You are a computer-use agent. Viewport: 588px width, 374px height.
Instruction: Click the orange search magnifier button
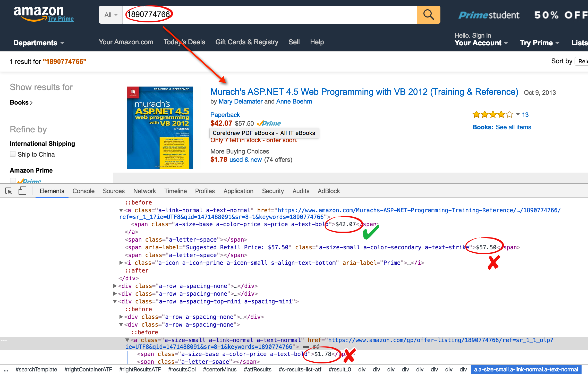(x=429, y=15)
